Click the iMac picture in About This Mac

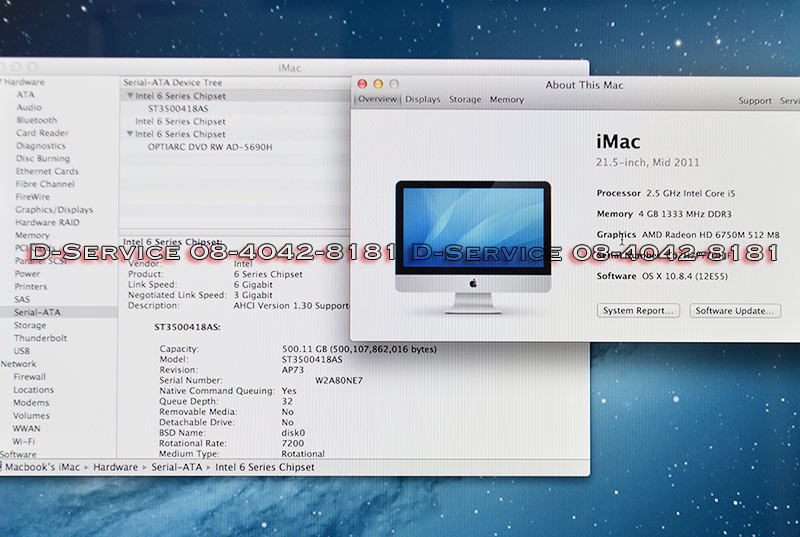coord(473,247)
